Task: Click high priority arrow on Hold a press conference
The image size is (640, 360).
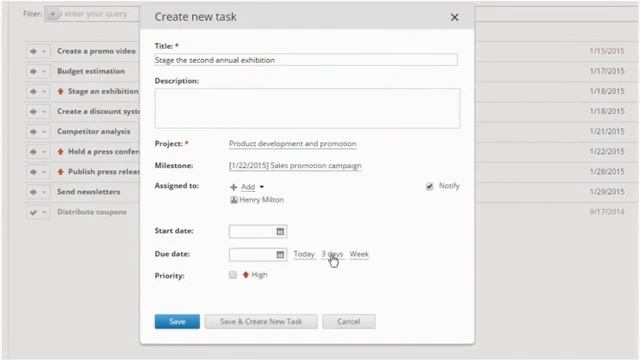Action: point(60,151)
